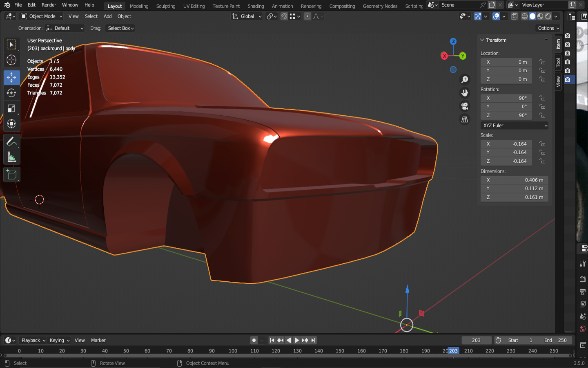Collapse the Transform panel
The image size is (588, 368).
(x=482, y=40)
